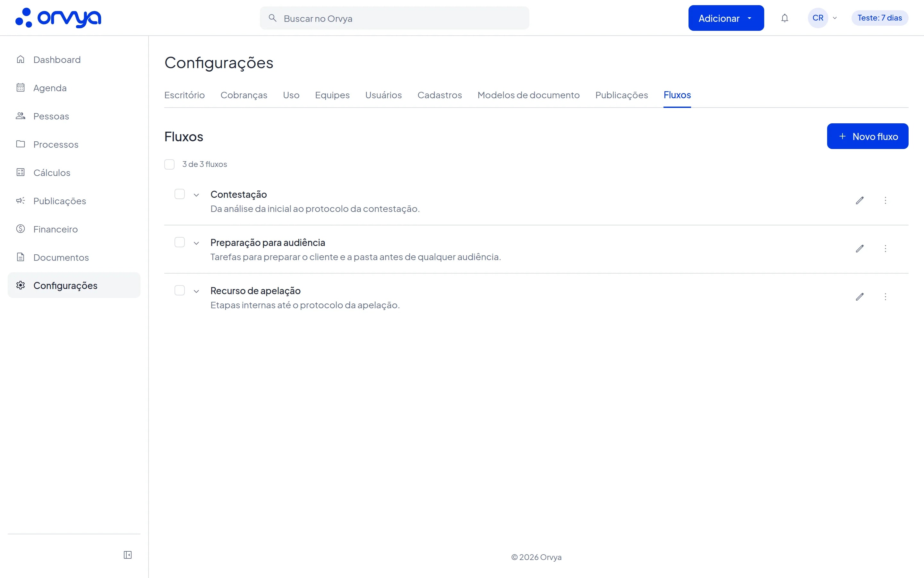The height and width of the screenshot is (578, 924).
Task: Click Recurso de apelação title
Action: coord(255,291)
